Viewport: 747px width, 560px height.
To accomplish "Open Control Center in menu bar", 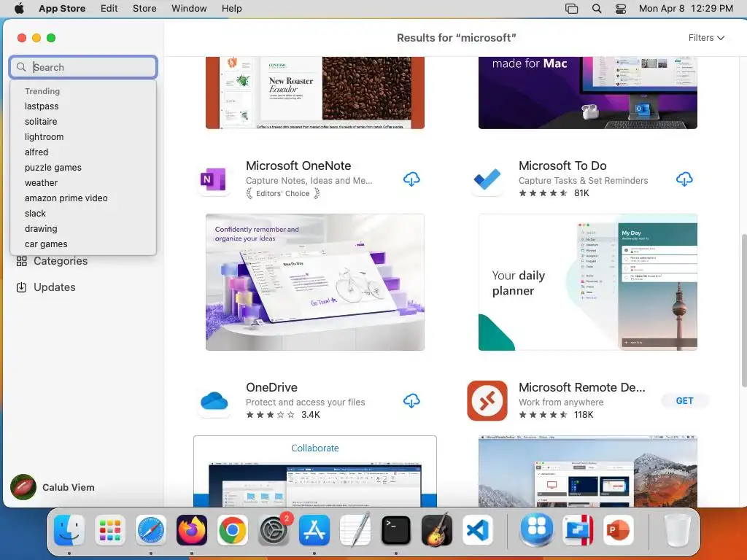I will [620, 9].
